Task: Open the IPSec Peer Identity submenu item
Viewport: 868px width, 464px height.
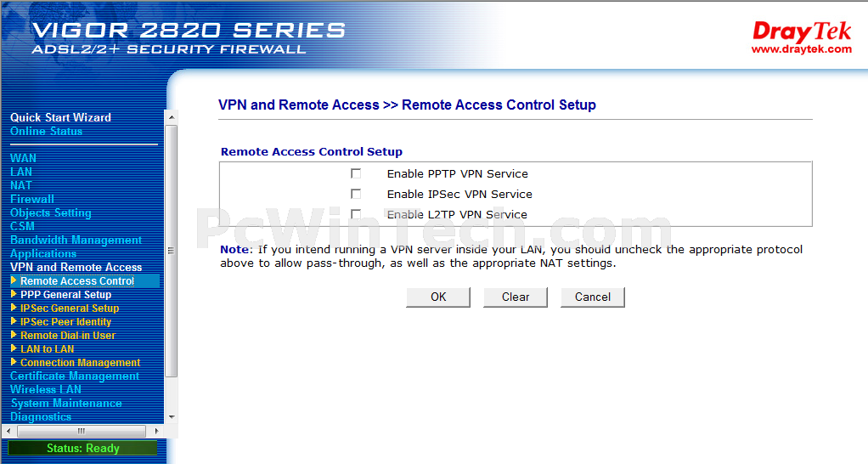Action: click(66, 322)
